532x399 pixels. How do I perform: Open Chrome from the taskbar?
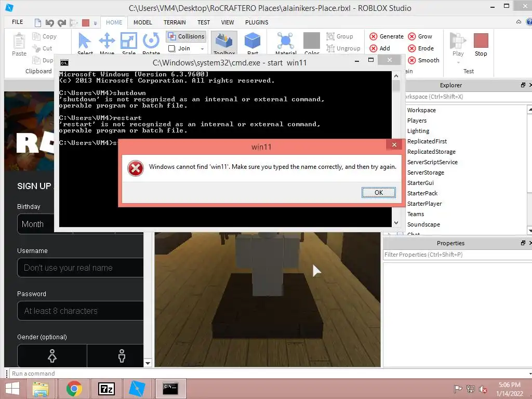(74, 389)
